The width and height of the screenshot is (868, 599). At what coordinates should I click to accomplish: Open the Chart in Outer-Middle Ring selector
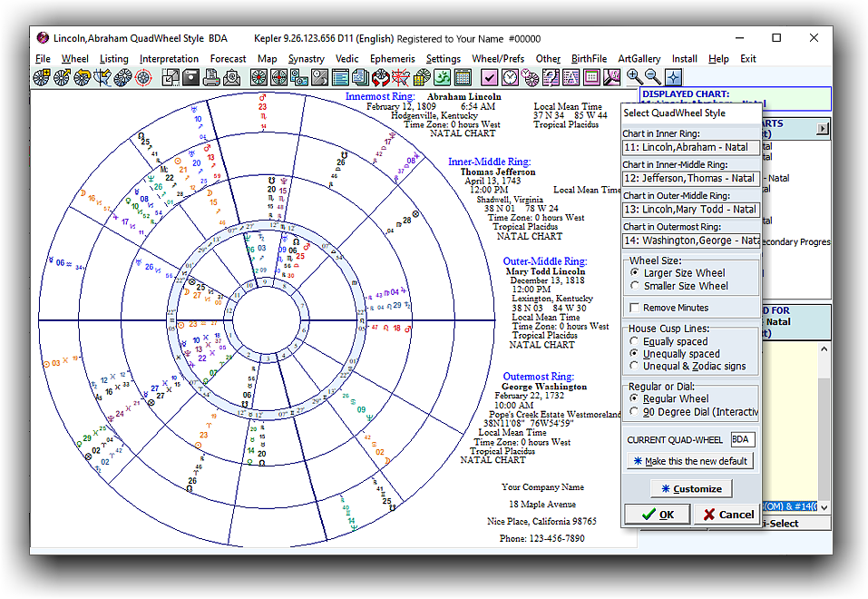pos(691,210)
